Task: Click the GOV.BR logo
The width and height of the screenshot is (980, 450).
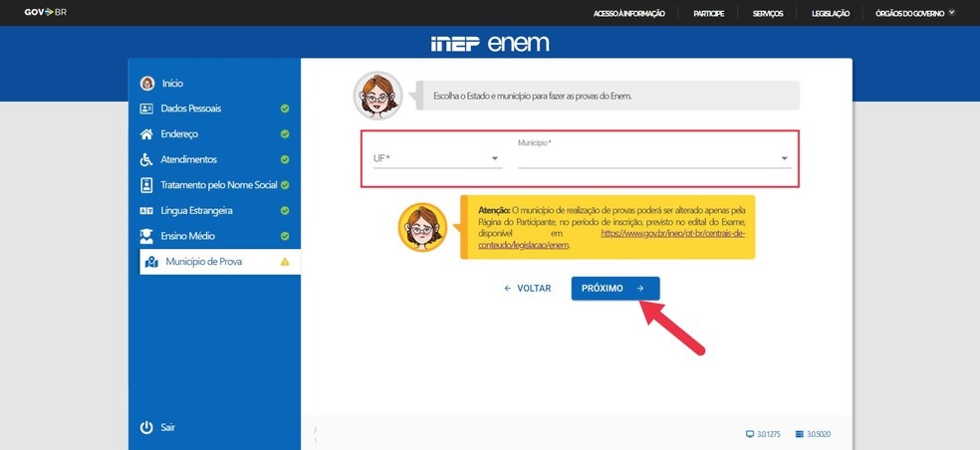Action: coord(45,13)
